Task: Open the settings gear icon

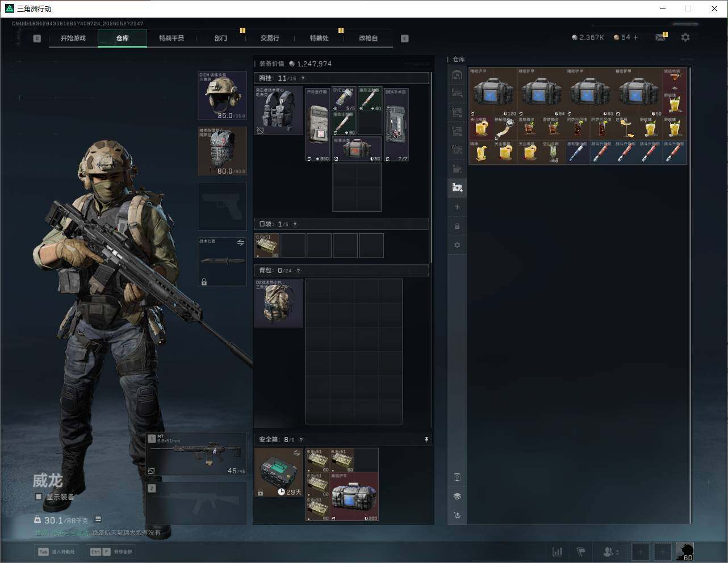Action: 685,37
